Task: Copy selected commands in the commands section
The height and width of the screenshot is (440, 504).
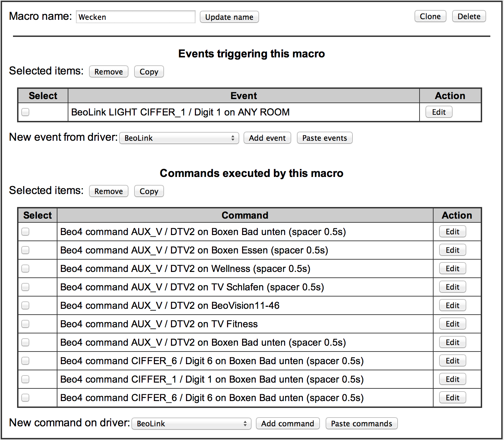Action: pyautogui.click(x=149, y=191)
